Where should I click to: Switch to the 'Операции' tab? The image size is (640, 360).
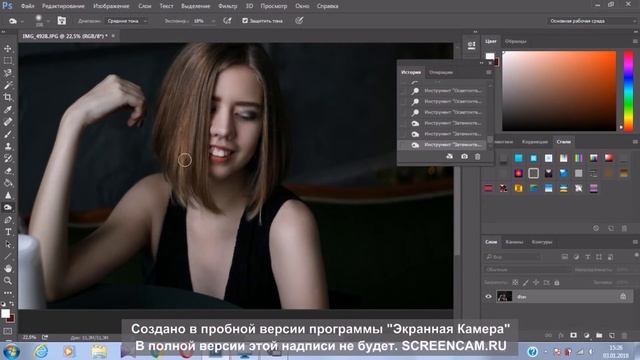click(441, 72)
